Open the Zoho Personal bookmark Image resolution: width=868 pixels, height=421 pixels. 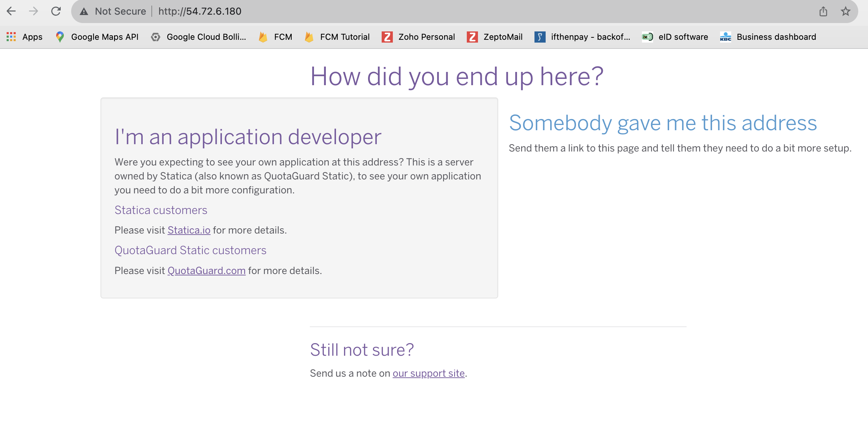point(418,37)
